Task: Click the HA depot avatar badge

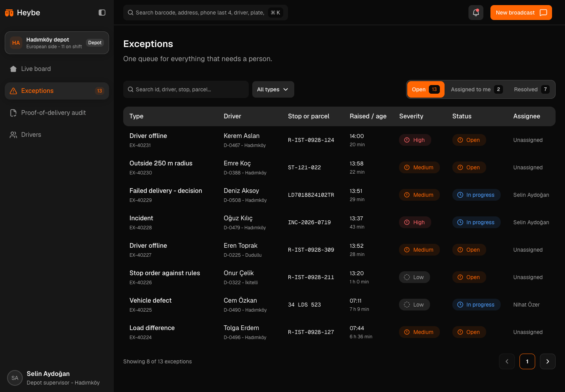Action: [16, 43]
